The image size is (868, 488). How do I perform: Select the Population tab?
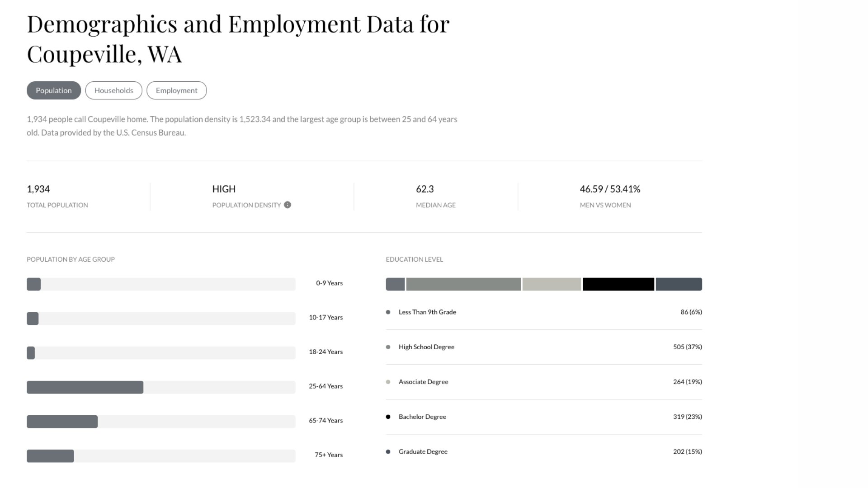54,90
